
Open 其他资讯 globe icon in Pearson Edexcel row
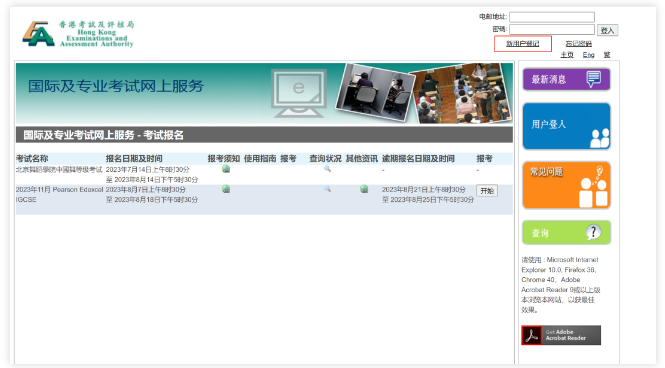(x=364, y=189)
